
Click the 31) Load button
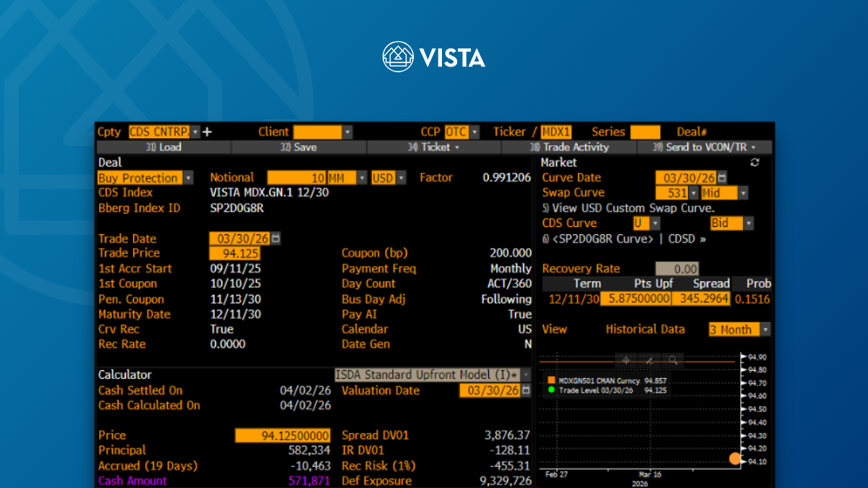tap(163, 147)
